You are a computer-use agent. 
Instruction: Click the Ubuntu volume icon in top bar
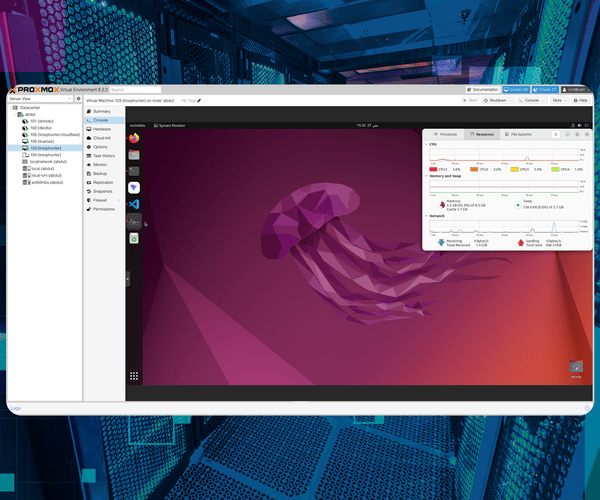pos(579,125)
